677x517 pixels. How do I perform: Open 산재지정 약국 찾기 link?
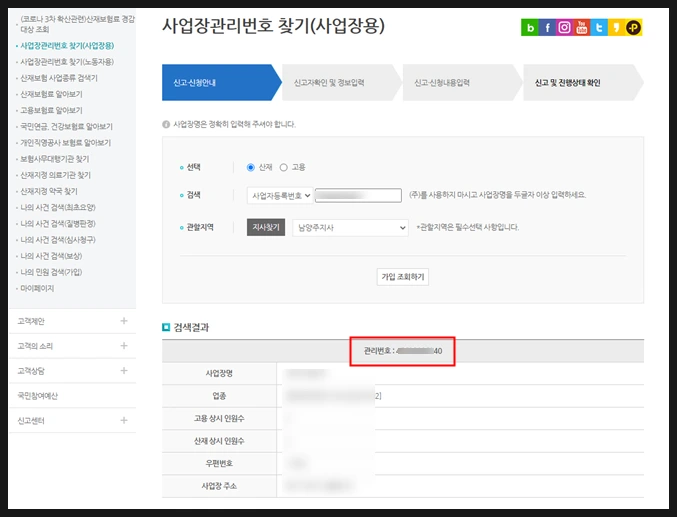pos(49,191)
